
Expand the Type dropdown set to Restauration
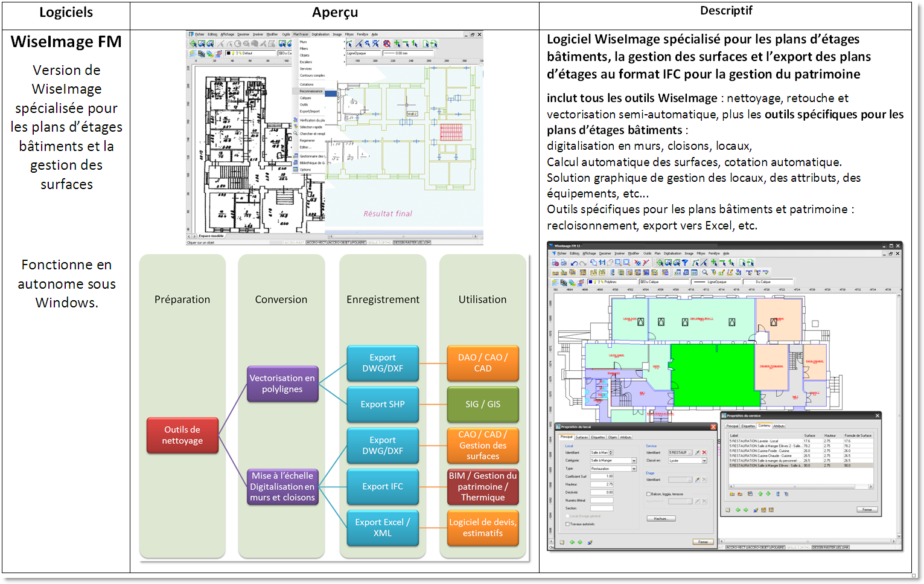pyautogui.click(x=634, y=469)
